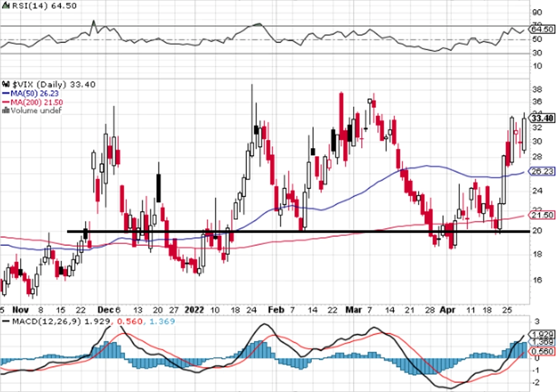Select the 2022 date marker on the axis
Screen dimensions: 557x392
194,310
